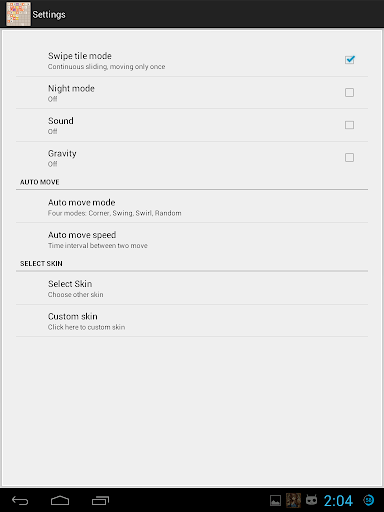Tap the CyanogenMod cat face icon
The width and height of the screenshot is (384, 512).
point(312,500)
